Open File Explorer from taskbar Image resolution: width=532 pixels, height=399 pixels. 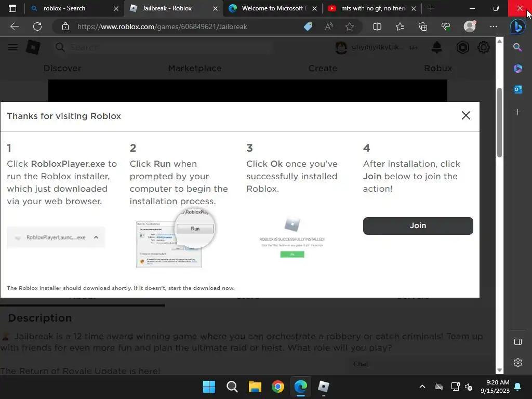pyautogui.click(x=255, y=387)
